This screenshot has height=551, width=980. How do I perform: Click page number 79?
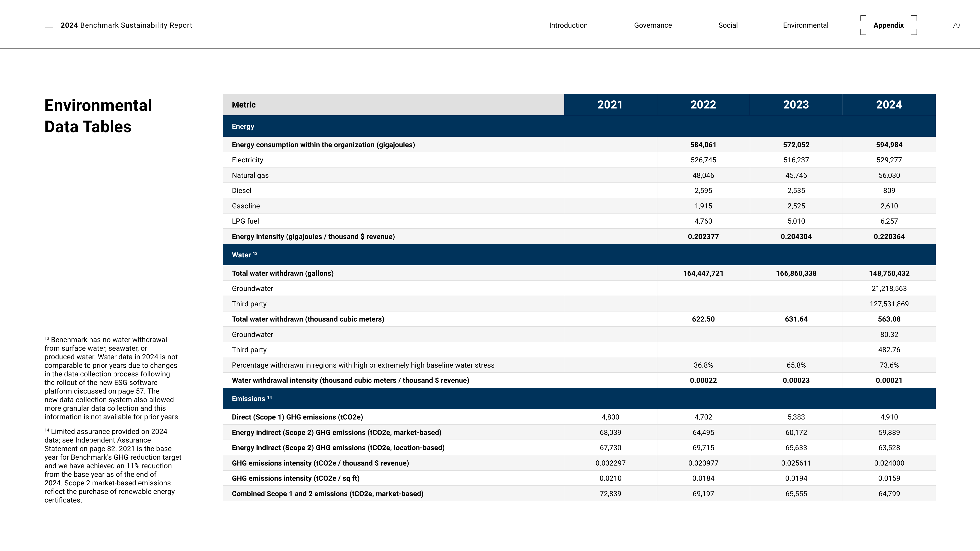(x=956, y=25)
